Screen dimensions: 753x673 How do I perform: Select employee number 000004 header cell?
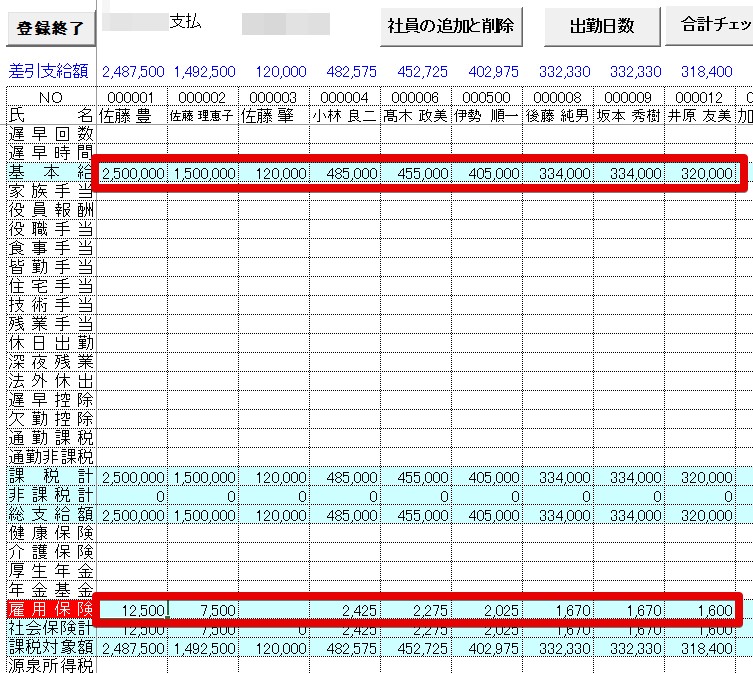click(x=345, y=97)
